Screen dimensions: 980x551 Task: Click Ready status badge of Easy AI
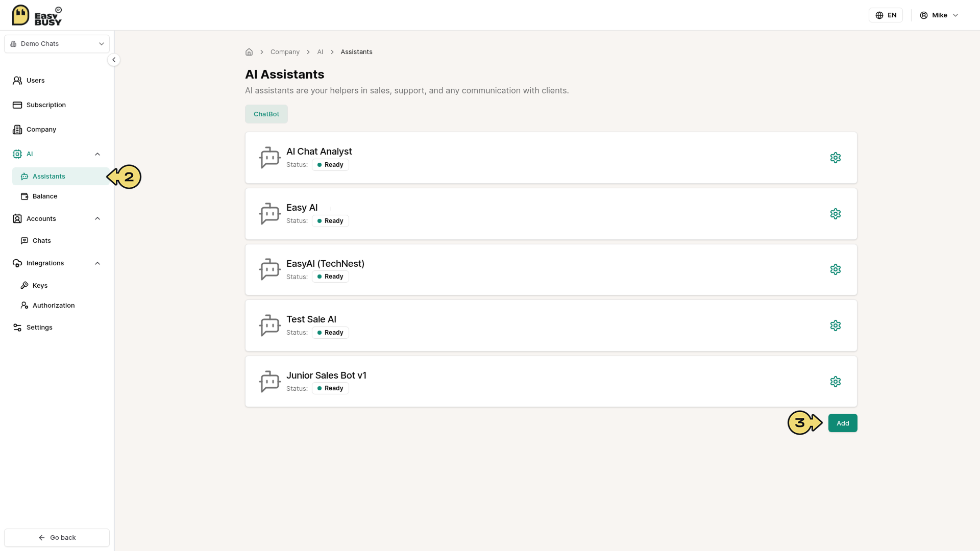tap(330, 221)
